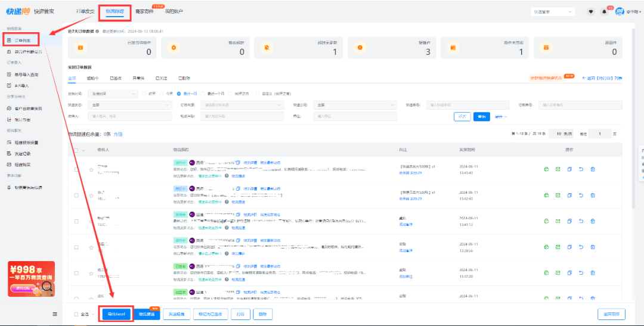644x326 pixels.
Task: Expand more filters with 展开 chevron
Action: click(501, 117)
